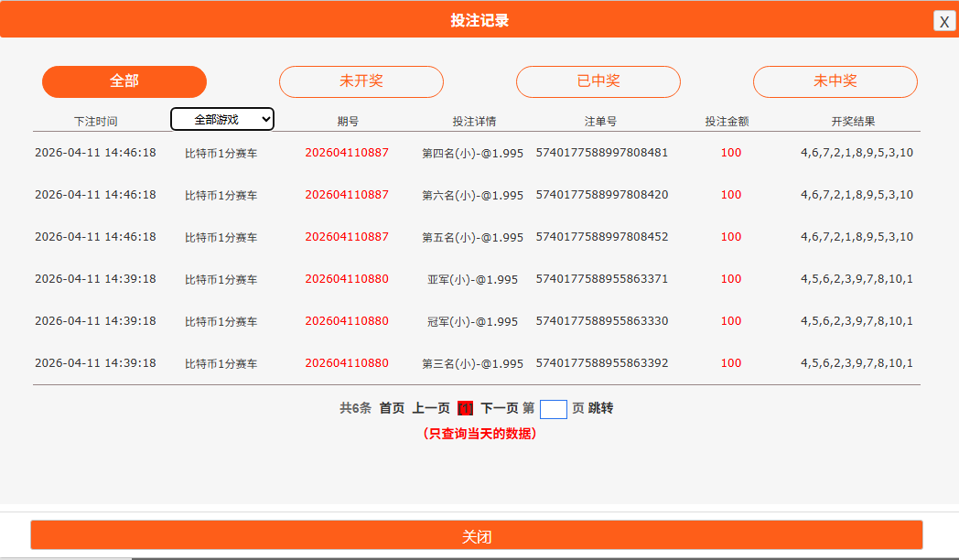
Task: Click the 投注金额 column header
Action: point(727,121)
